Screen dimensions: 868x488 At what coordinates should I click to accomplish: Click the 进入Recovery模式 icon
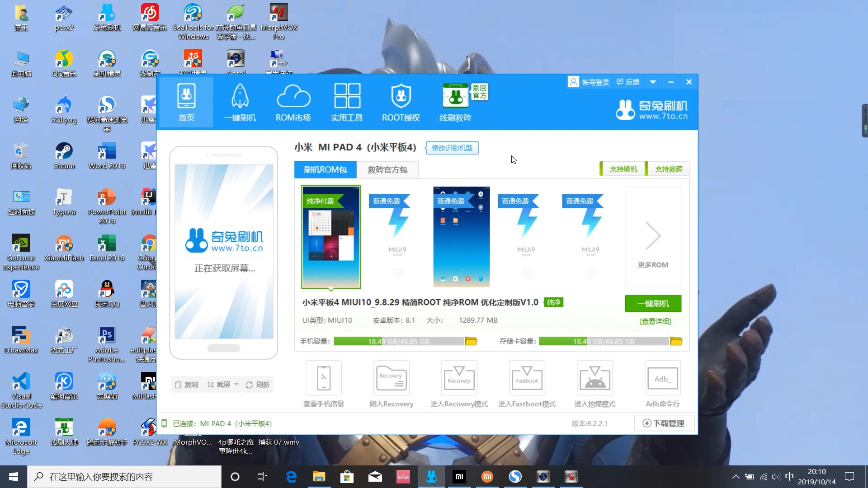click(x=459, y=378)
